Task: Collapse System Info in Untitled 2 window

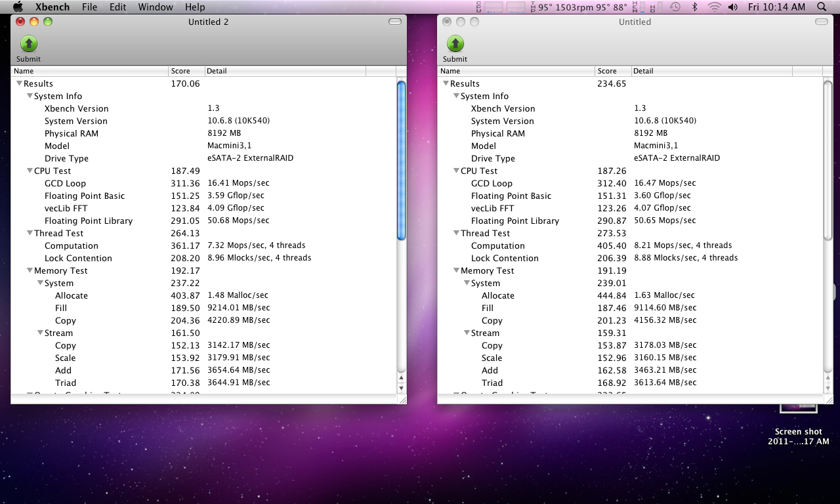Action: [x=30, y=96]
